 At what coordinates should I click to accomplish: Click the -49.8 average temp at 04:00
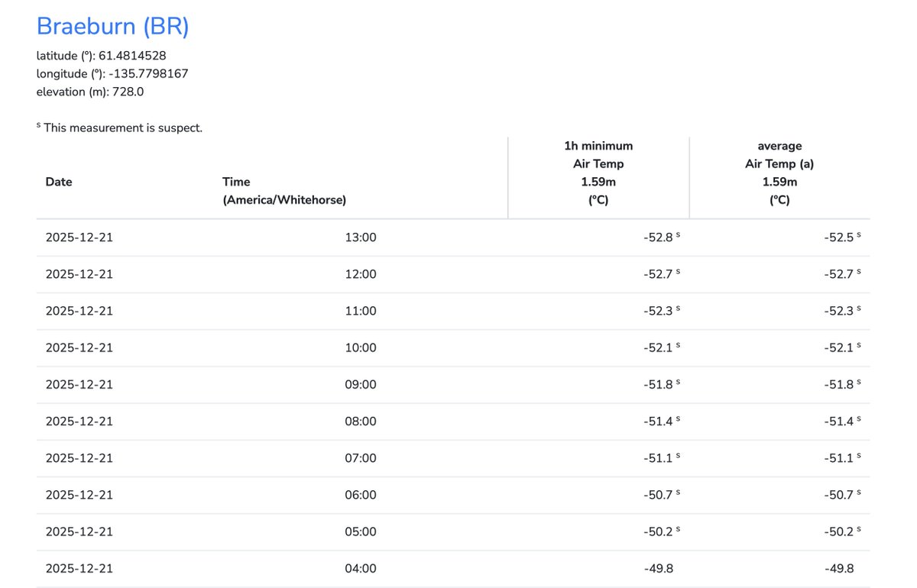(839, 569)
